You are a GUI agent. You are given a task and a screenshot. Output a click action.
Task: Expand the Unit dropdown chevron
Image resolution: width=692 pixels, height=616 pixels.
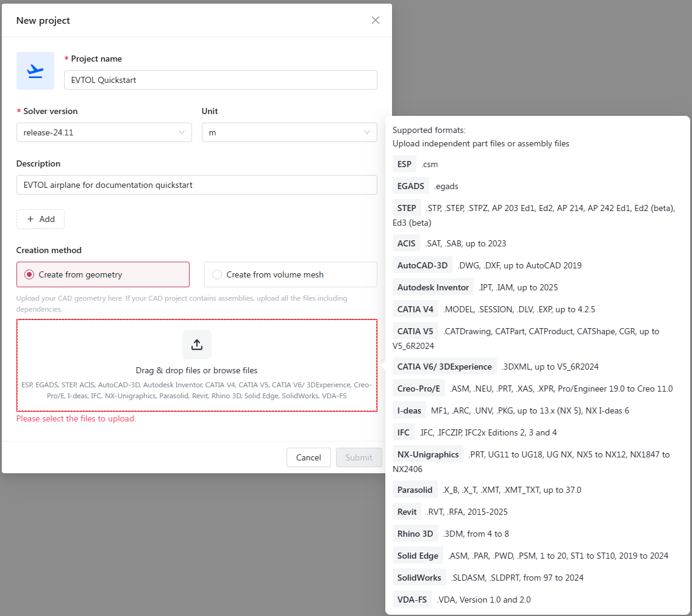click(x=367, y=132)
